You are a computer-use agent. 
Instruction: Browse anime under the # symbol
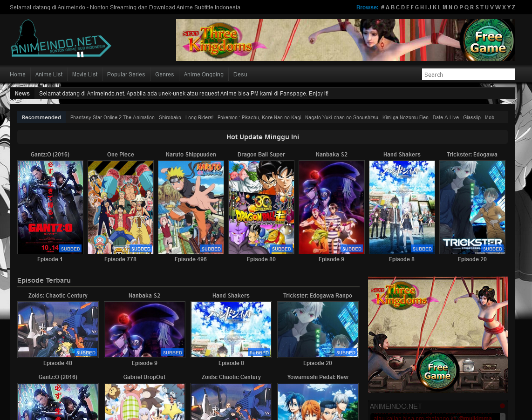pos(383,7)
